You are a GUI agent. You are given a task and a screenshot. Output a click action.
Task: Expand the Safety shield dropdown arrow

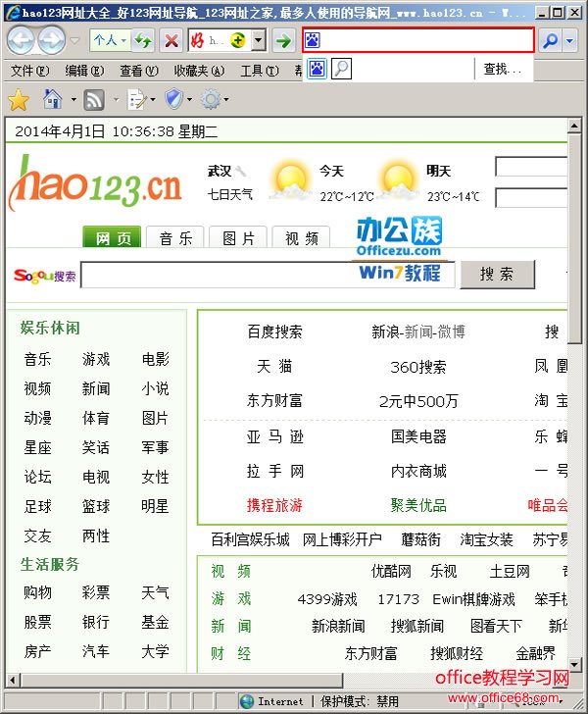coord(190,99)
